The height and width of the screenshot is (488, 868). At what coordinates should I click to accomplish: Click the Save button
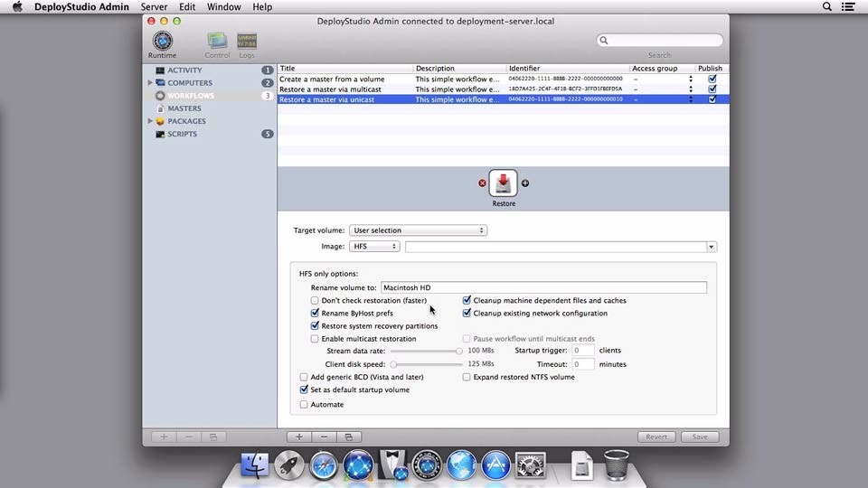(700, 437)
